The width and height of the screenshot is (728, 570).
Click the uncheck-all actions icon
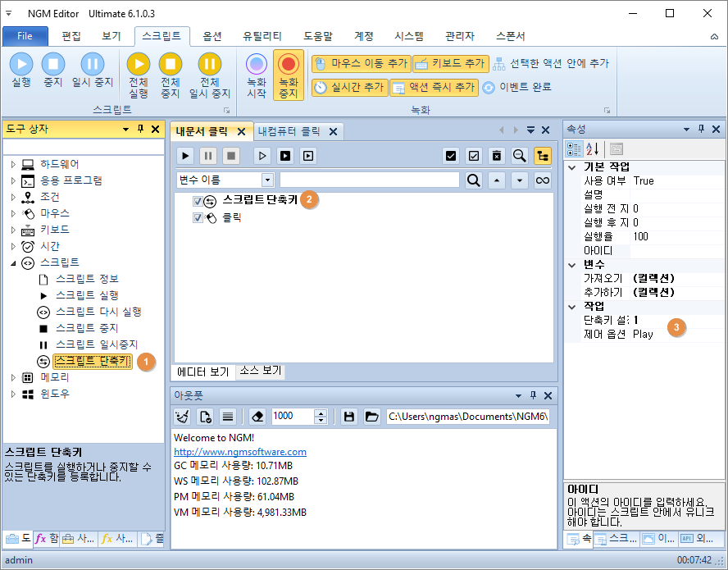click(x=474, y=156)
